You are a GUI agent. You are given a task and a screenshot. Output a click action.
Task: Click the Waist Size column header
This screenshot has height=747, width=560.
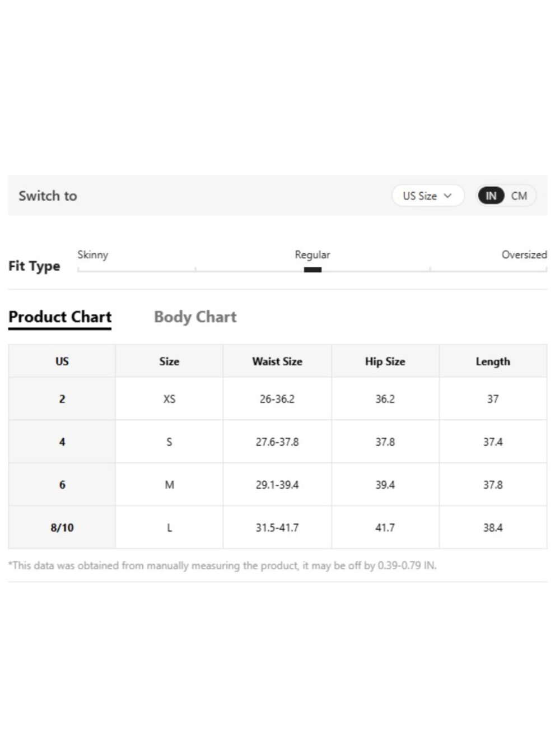tap(277, 361)
